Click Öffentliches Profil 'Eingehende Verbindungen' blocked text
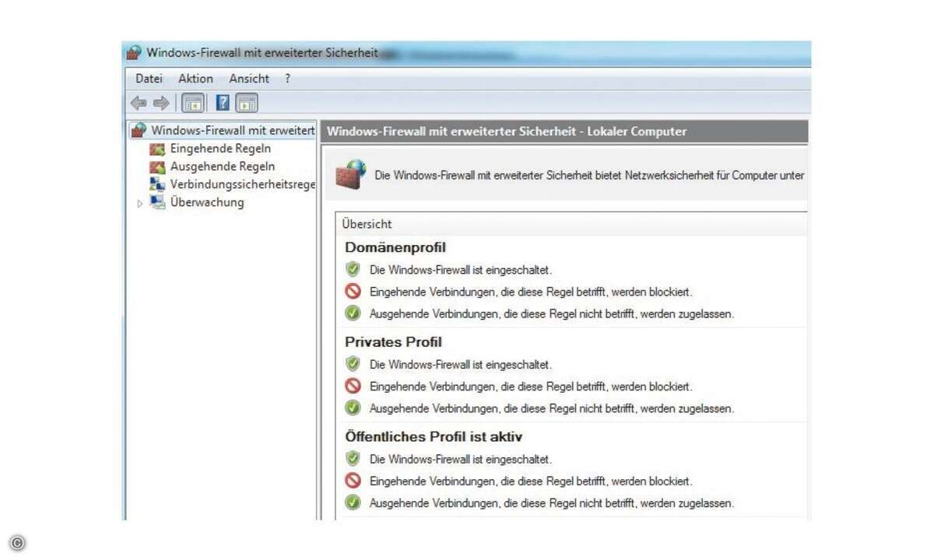The height and width of the screenshot is (560, 934). 531,481
